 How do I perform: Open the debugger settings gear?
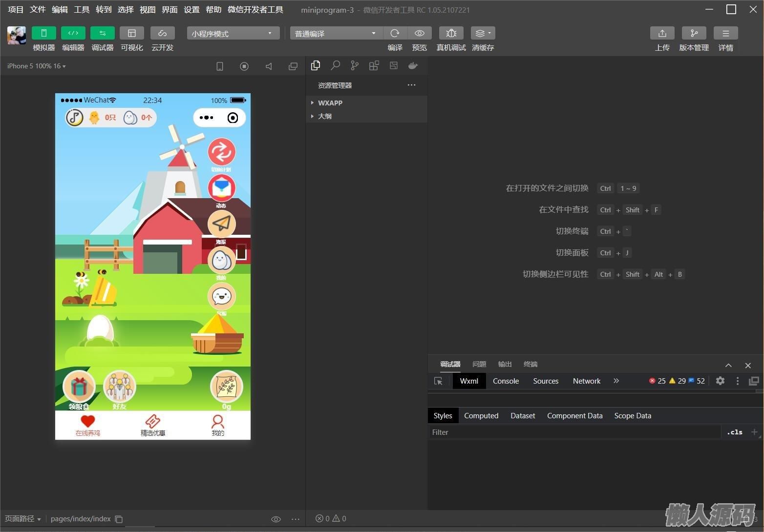point(720,381)
